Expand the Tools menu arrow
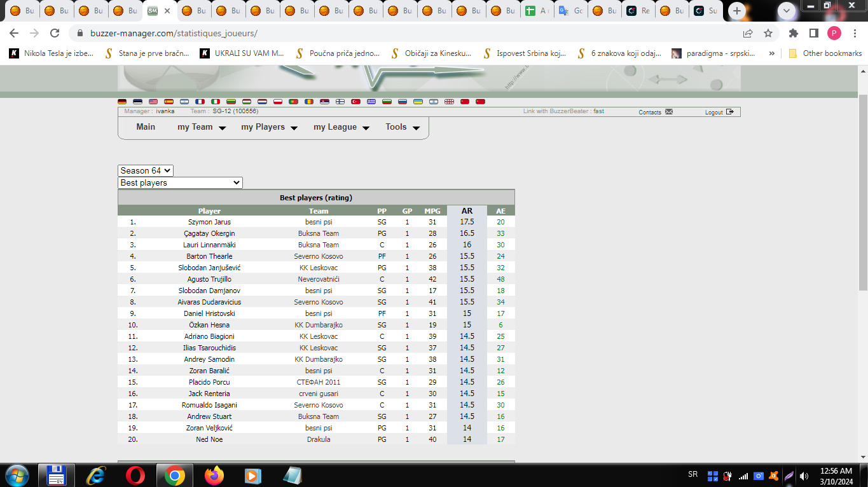The image size is (868, 487). tap(416, 128)
